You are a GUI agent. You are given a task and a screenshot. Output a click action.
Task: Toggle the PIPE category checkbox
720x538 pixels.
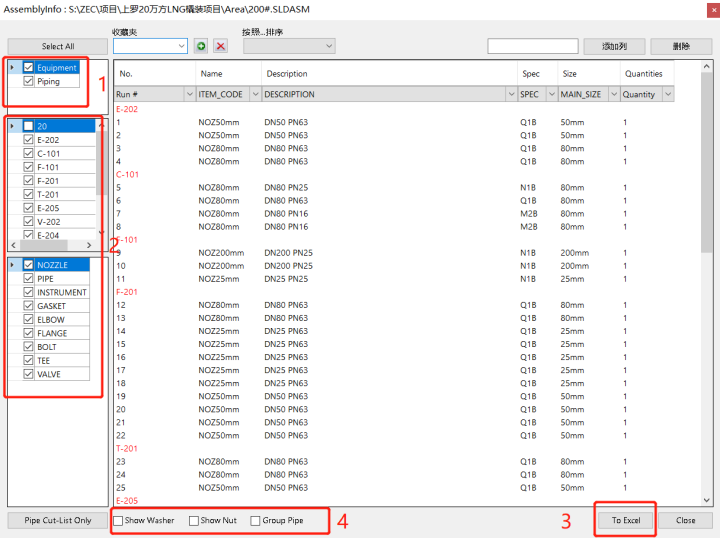(x=28, y=279)
